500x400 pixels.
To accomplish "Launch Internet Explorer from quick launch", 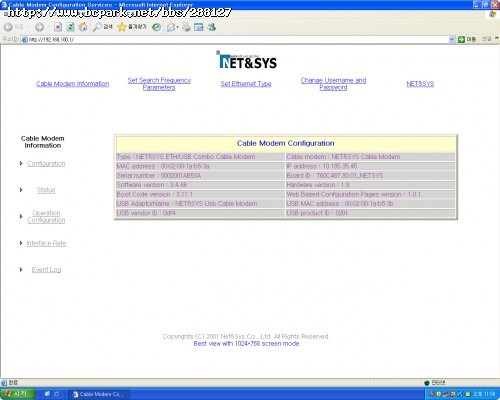I will [x=57, y=394].
